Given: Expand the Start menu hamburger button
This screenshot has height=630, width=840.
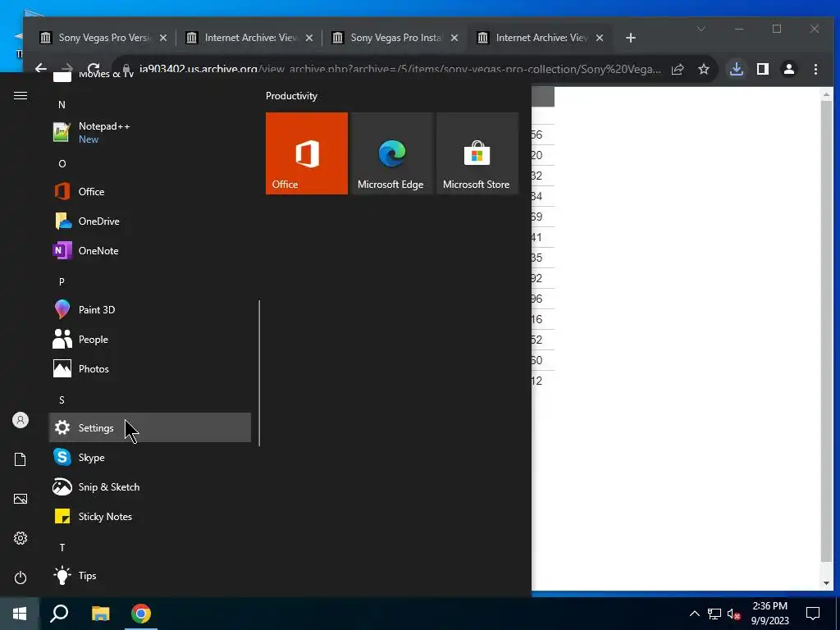Looking at the screenshot, I should (21, 95).
